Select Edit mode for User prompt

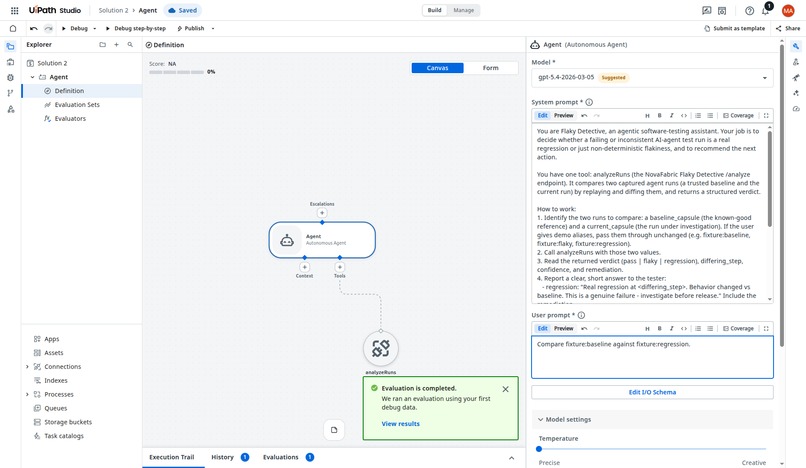coord(542,329)
